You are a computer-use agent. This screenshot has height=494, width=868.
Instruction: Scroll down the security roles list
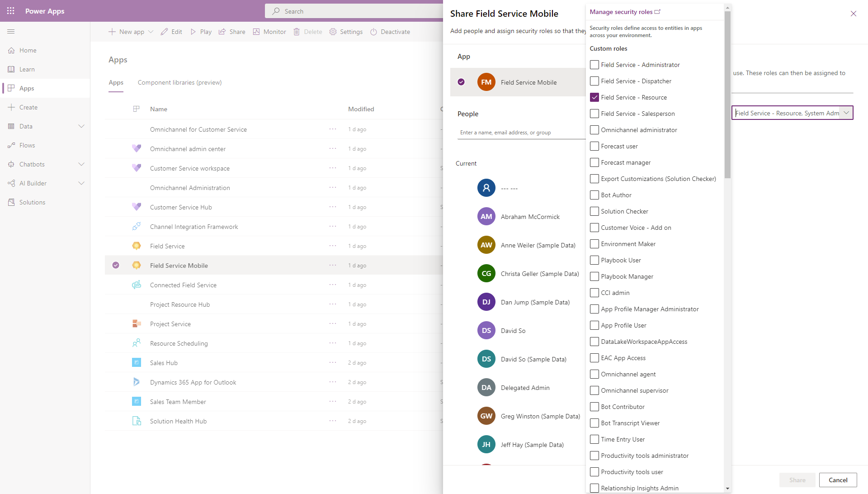pyautogui.click(x=728, y=488)
